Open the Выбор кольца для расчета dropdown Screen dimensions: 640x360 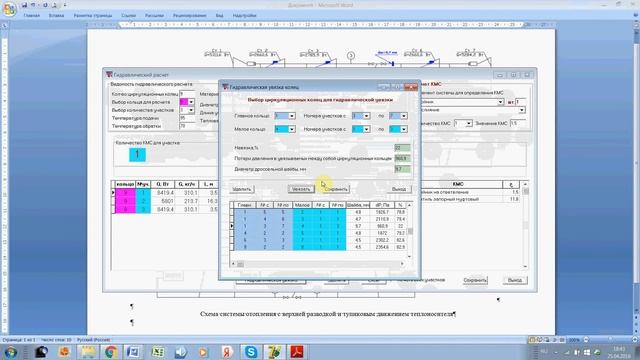tap(191, 102)
